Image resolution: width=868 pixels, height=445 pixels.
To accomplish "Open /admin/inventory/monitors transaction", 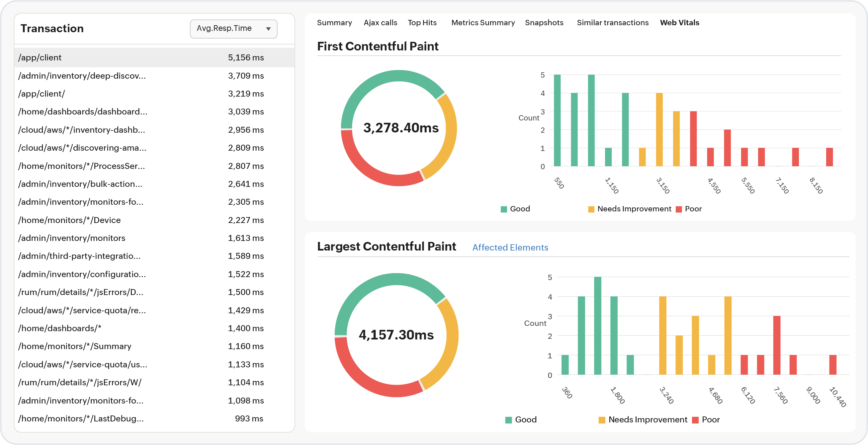I will [x=154, y=238].
